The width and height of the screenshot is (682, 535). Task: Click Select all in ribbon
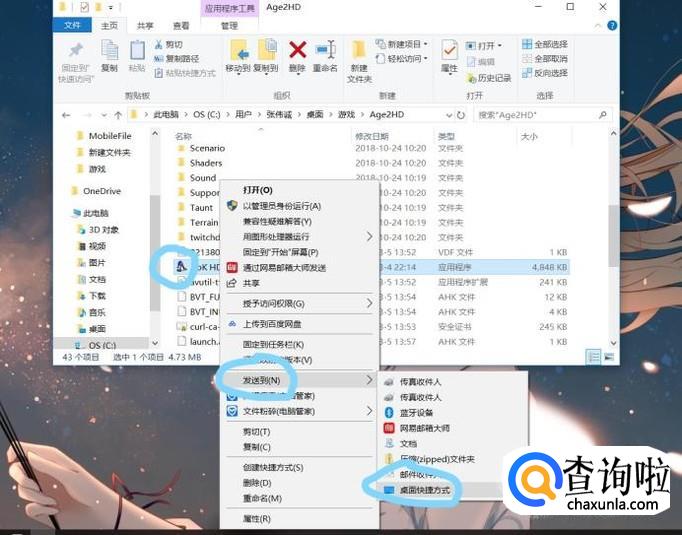click(x=545, y=44)
